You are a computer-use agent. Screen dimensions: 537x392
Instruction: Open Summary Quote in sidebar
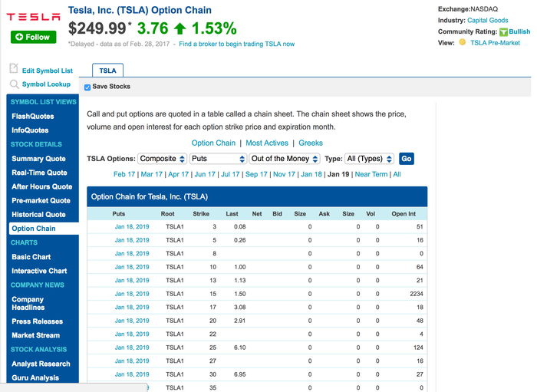pos(38,159)
